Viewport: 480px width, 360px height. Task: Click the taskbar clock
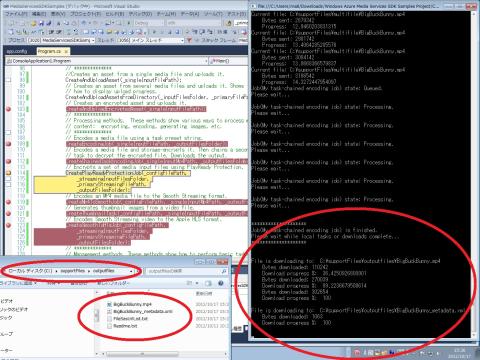[460, 353]
